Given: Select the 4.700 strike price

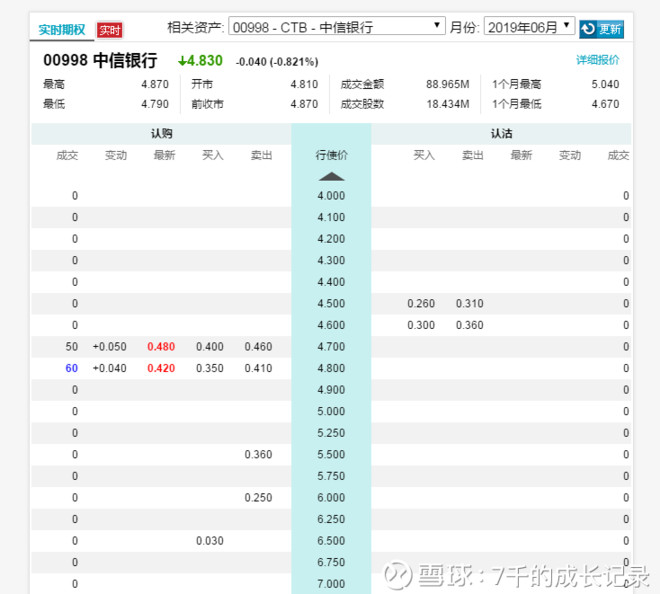Looking at the screenshot, I should 331,346.
